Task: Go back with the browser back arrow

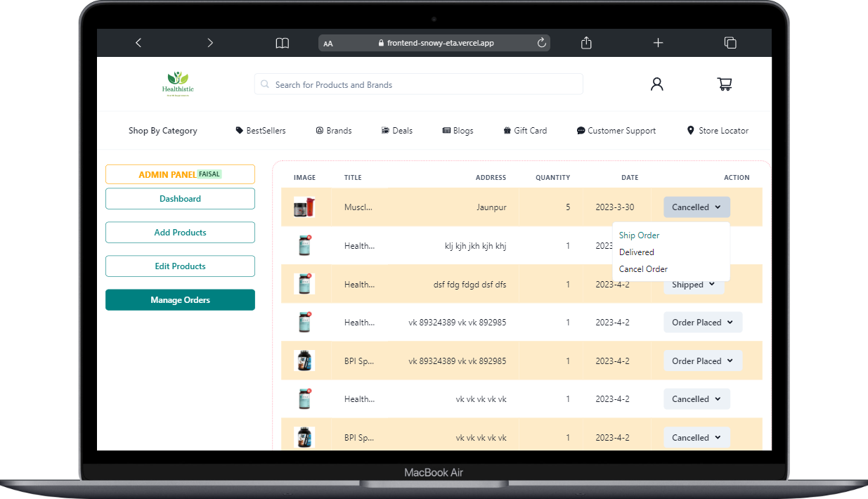Action: tap(138, 43)
